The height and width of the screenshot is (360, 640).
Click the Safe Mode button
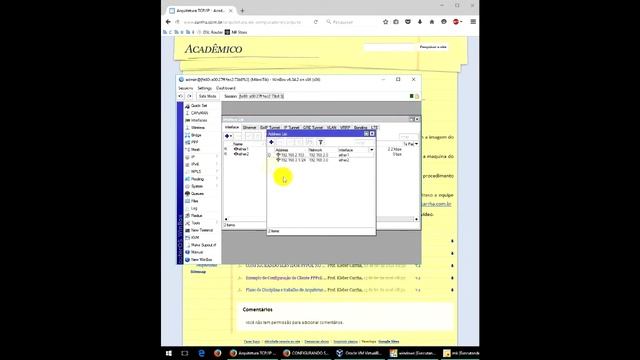coord(207,96)
